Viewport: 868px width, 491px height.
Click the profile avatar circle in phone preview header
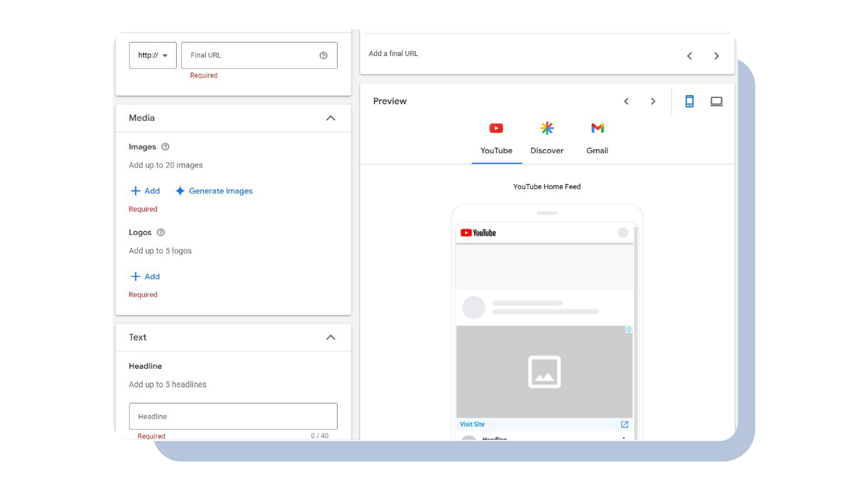(623, 233)
